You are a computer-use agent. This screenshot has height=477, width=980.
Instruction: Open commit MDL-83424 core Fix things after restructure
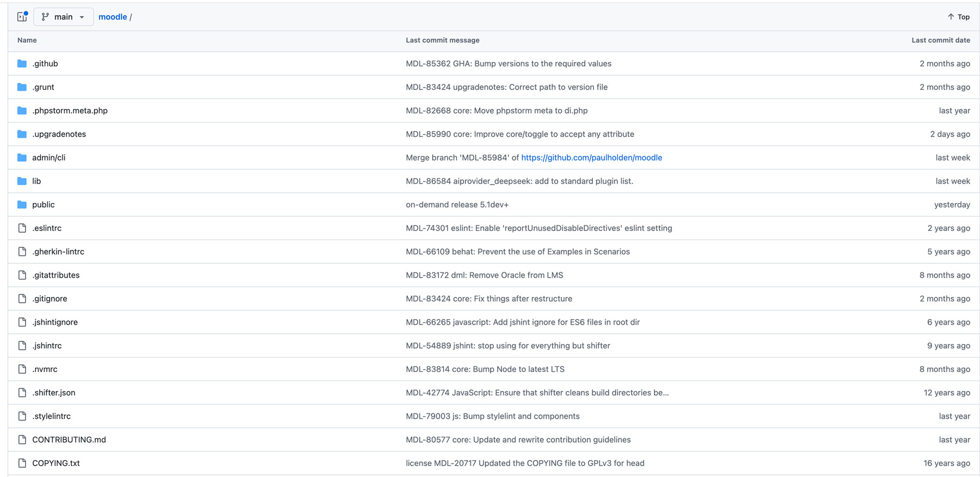coord(489,298)
